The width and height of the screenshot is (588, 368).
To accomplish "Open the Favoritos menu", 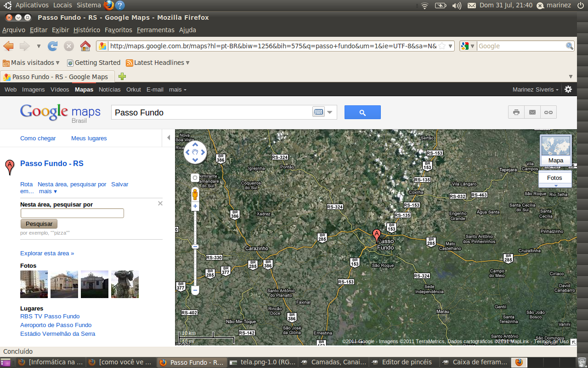I will point(119,30).
